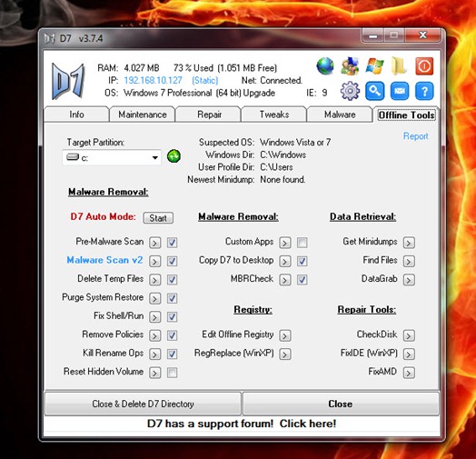Click the globe internet icon
The width and height of the screenshot is (476, 459).
[325, 66]
